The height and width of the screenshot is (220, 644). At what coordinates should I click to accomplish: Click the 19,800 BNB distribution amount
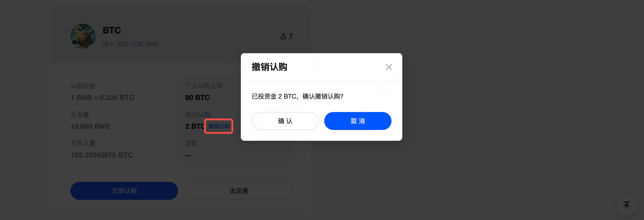[x=90, y=126]
